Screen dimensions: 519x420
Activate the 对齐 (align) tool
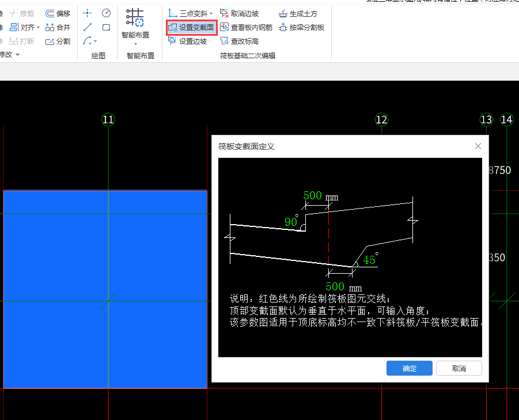tap(22, 27)
